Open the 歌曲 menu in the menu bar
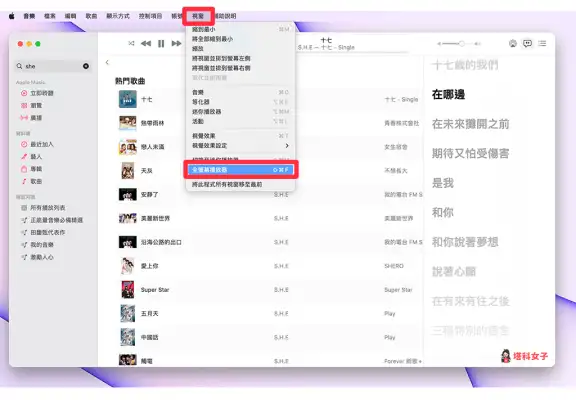 (91, 16)
